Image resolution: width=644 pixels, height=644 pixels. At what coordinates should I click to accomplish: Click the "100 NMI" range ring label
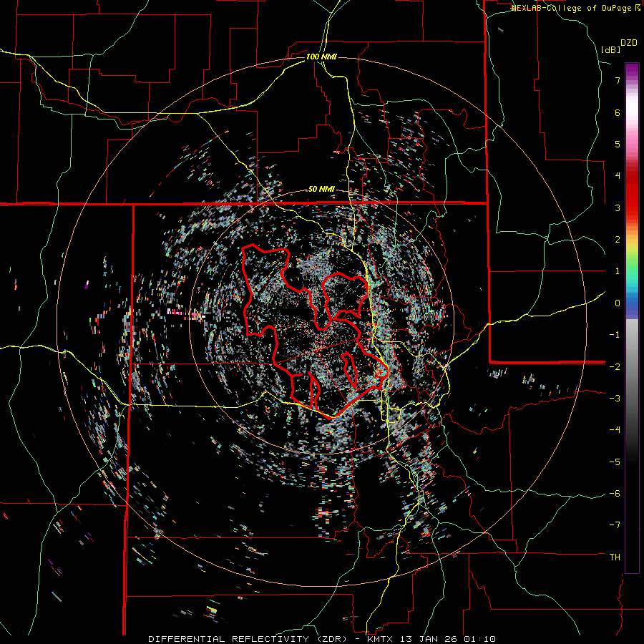tap(321, 57)
